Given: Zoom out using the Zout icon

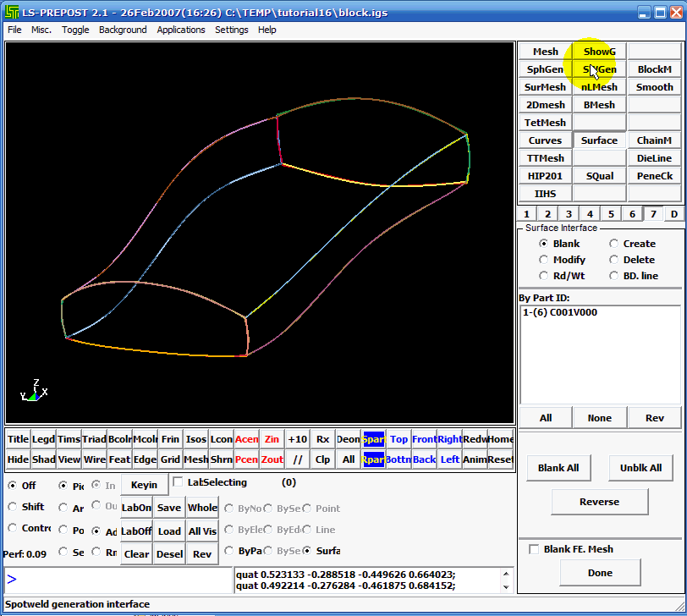Looking at the screenshot, I should click(x=272, y=458).
